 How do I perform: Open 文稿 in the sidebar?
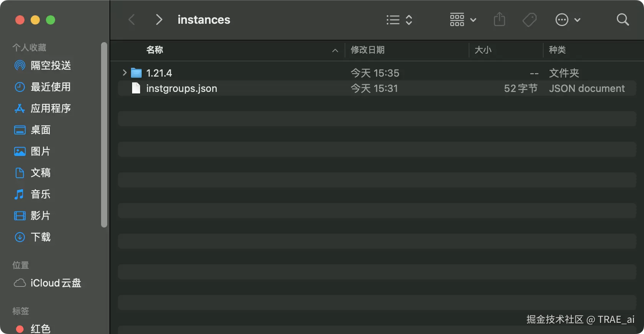[x=41, y=173]
